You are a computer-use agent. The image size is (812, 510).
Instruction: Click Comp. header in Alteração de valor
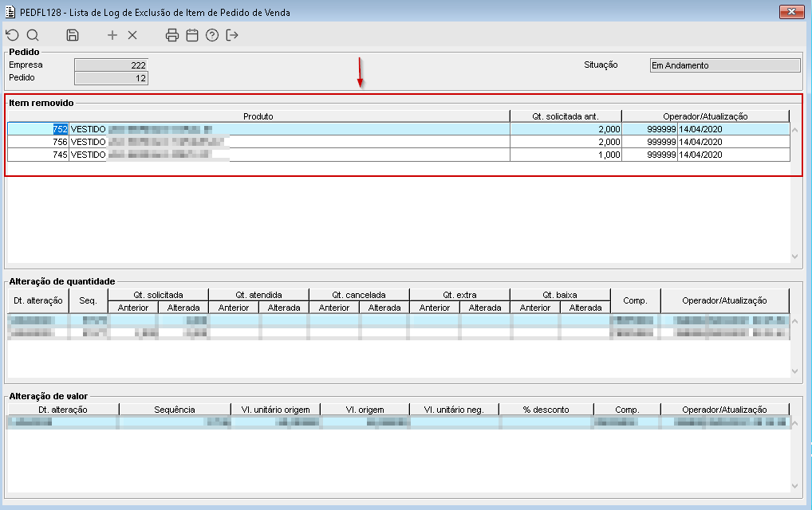pyautogui.click(x=627, y=410)
